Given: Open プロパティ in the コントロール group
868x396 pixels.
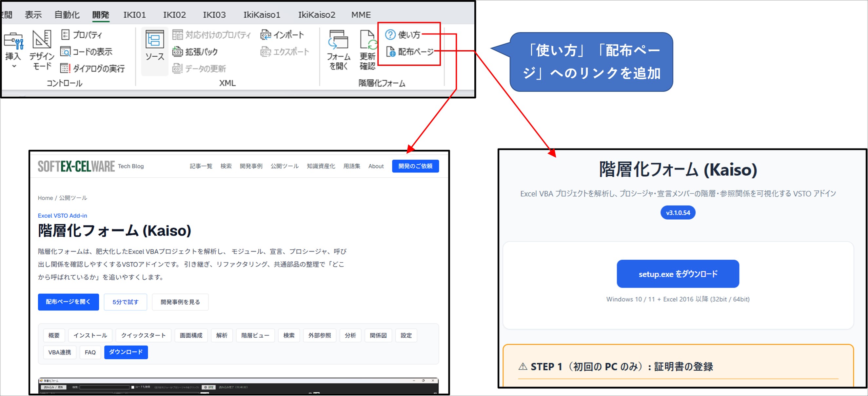Looking at the screenshot, I should pyautogui.click(x=82, y=35).
